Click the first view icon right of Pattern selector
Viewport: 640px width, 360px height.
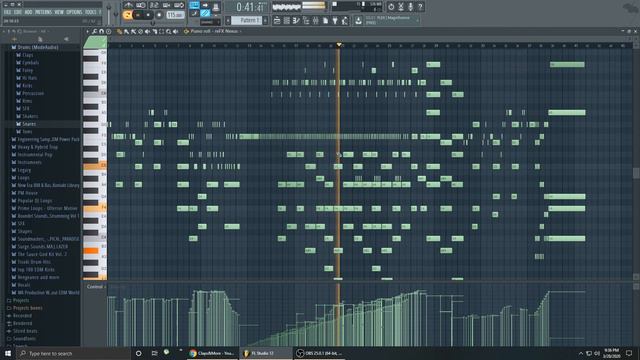coord(277,20)
